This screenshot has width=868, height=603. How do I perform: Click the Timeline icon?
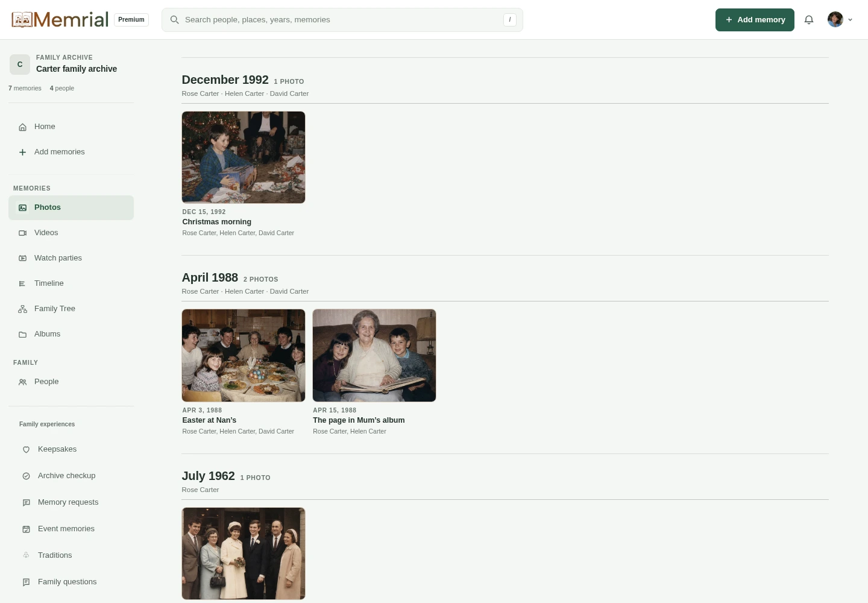coord(22,283)
